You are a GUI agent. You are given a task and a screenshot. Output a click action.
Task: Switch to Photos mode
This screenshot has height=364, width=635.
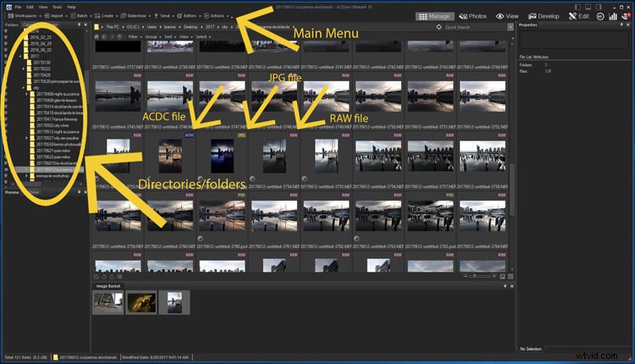(473, 16)
